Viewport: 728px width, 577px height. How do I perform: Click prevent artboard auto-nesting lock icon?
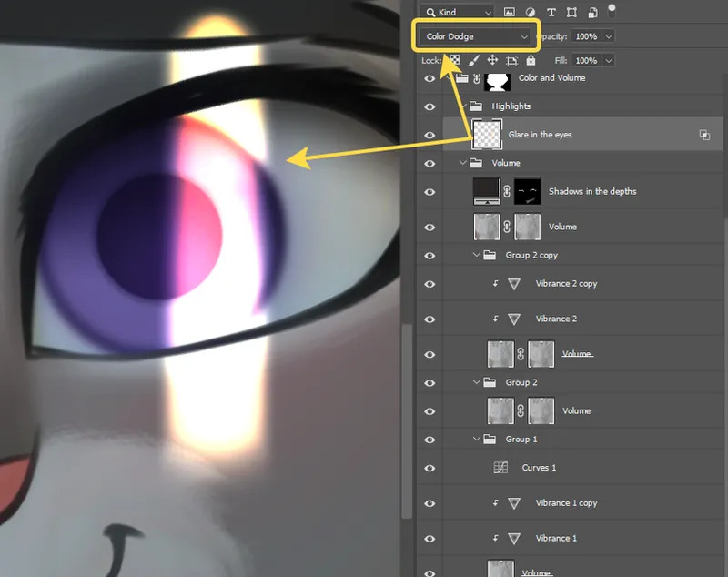[511, 60]
